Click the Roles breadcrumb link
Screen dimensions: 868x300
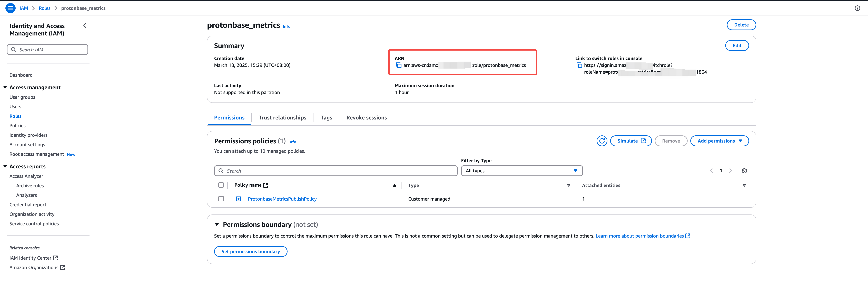tap(44, 8)
